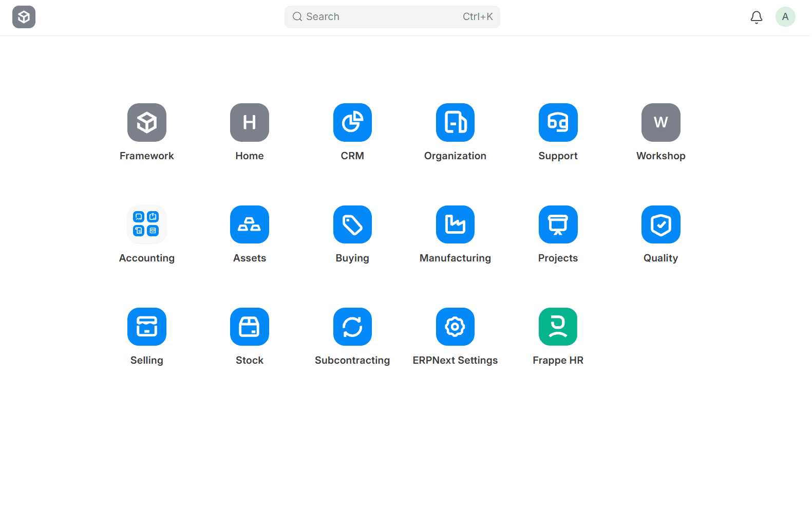Open the Buying tag icon
This screenshot has width=812, height=507.
tap(352, 224)
